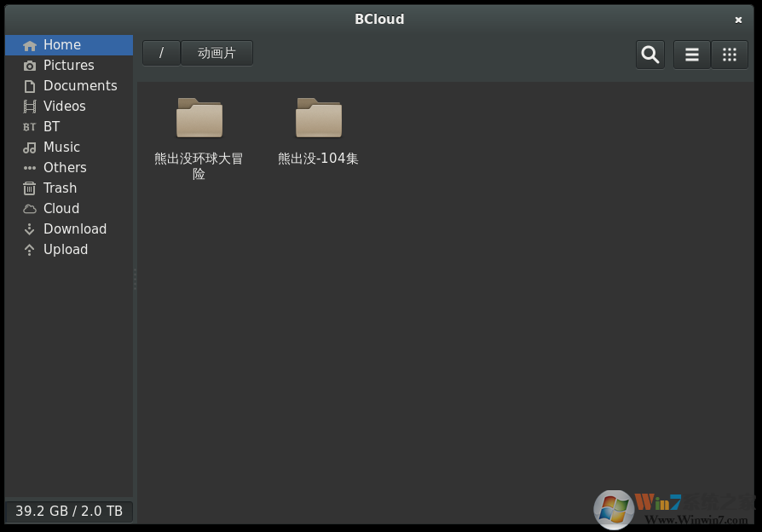The width and height of the screenshot is (762, 532).
Task: Open the Documents section in the sidebar
Action: point(80,85)
